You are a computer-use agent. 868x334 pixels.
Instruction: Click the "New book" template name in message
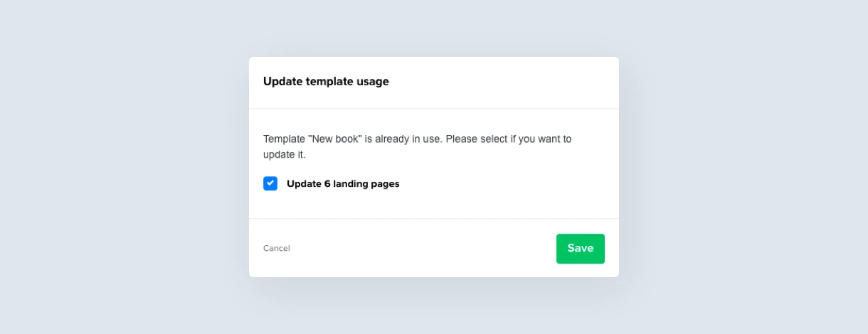pos(334,139)
